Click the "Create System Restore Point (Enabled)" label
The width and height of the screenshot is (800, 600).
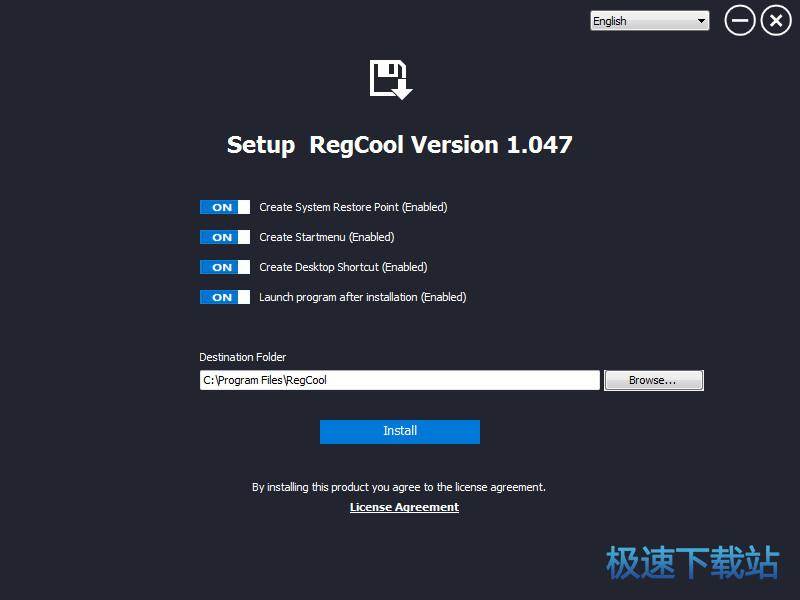pyautogui.click(x=353, y=207)
